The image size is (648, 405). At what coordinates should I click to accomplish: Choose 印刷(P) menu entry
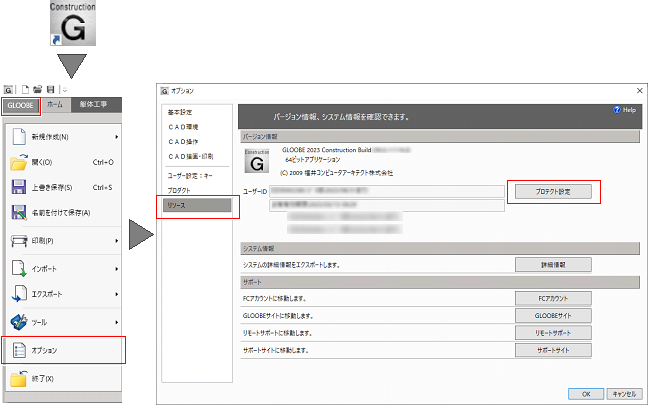[x=64, y=241]
